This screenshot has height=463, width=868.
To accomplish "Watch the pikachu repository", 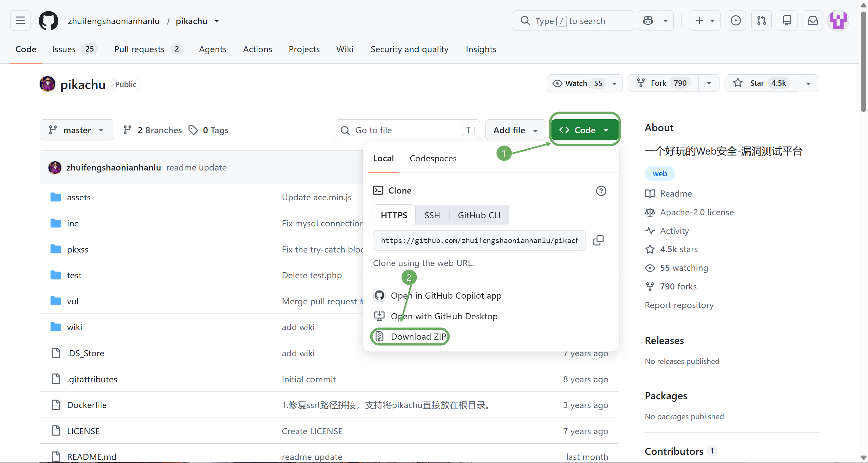I will [x=581, y=83].
